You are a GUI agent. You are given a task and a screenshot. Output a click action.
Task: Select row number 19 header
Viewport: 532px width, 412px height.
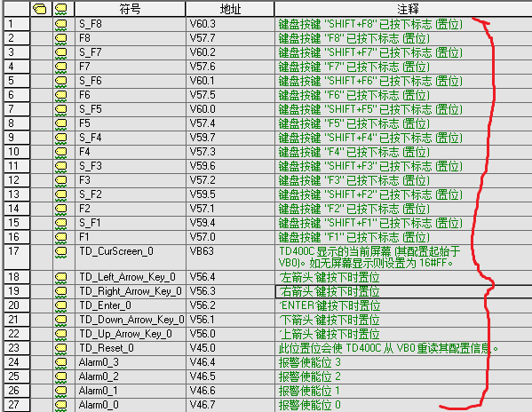click(x=17, y=291)
